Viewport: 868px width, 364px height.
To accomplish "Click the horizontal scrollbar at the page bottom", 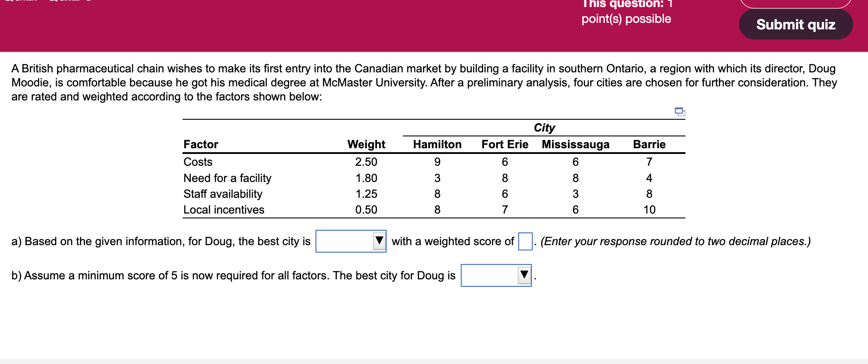I will tap(434, 361).
